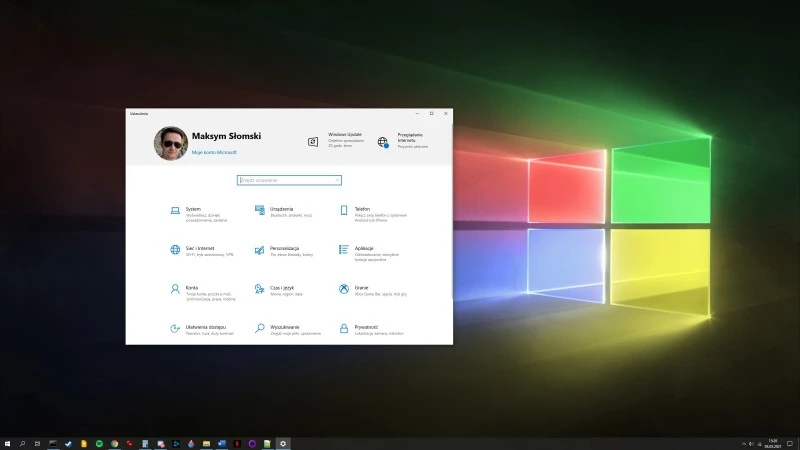Open Sieć i Internet settings

202,251
